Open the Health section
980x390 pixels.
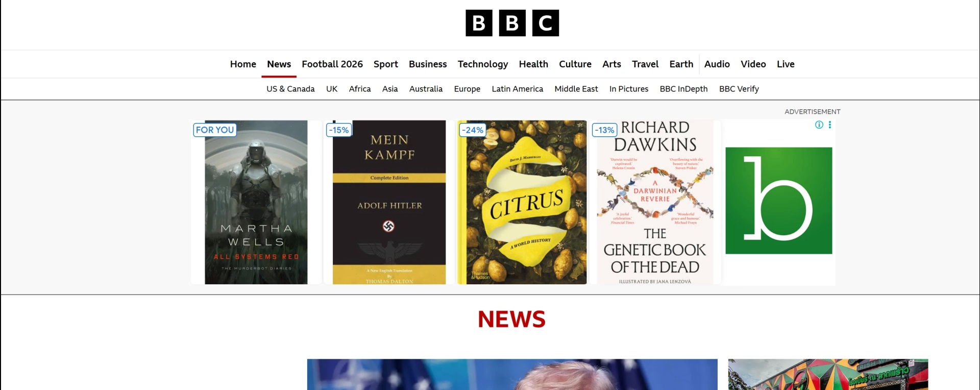pyautogui.click(x=533, y=64)
